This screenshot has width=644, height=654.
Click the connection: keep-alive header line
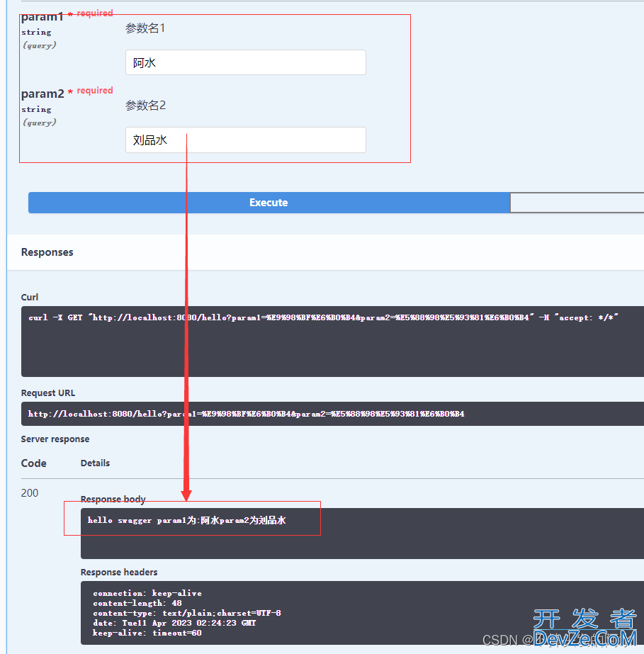pos(147,593)
